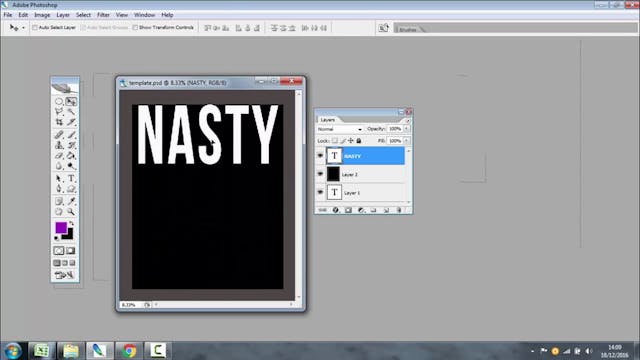
Task: Select the Brushes tab in palette well
Action: (408, 29)
